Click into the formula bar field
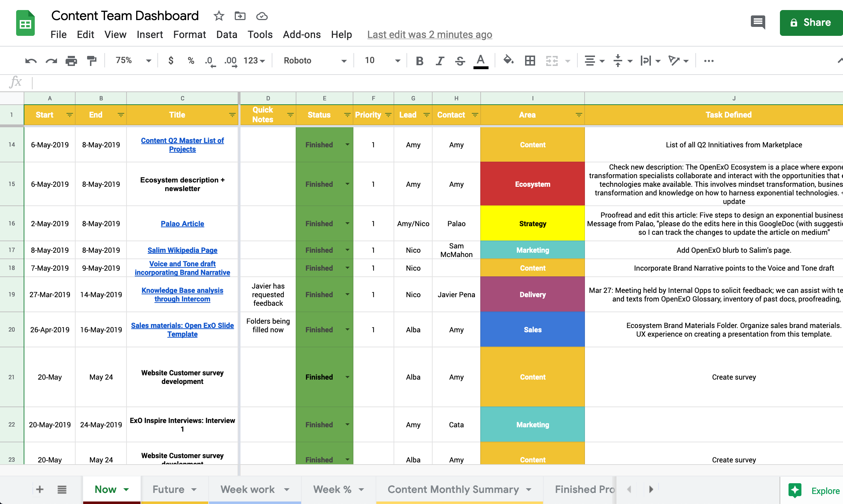Viewport: 843px width, 504px height. [x=430, y=82]
